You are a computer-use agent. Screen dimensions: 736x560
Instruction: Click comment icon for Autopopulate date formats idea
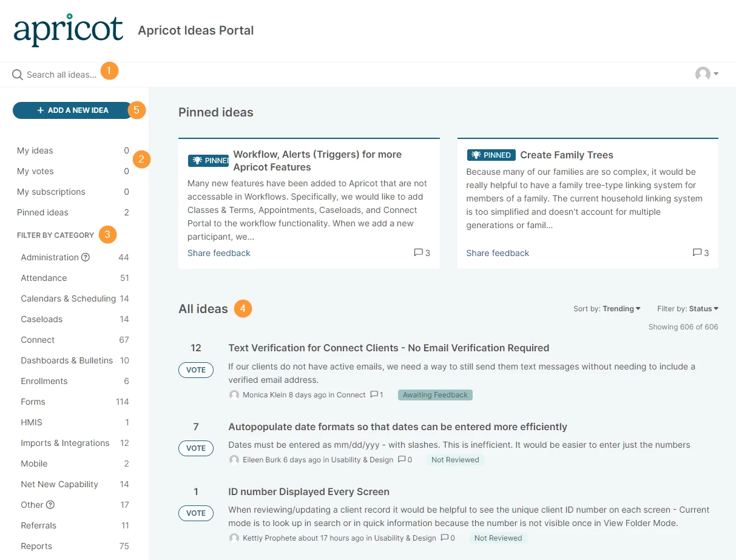[402, 459]
